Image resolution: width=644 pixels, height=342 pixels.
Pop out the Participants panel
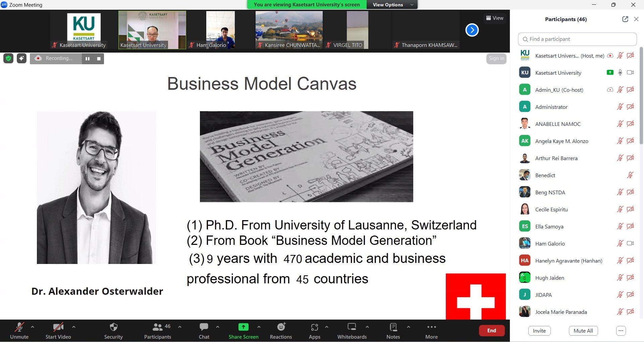click(625, 19)
